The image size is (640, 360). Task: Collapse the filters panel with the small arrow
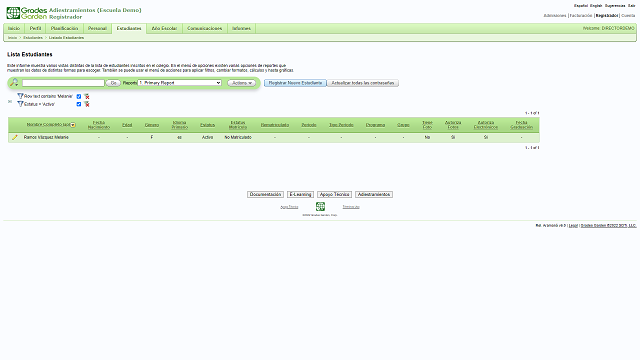click(10, 101)
